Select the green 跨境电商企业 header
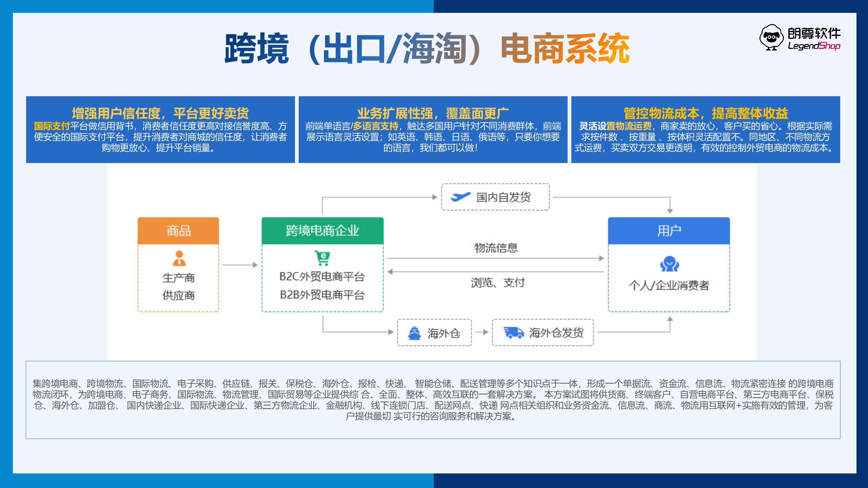This screenshot has width=868, height=488. (322, 231)
